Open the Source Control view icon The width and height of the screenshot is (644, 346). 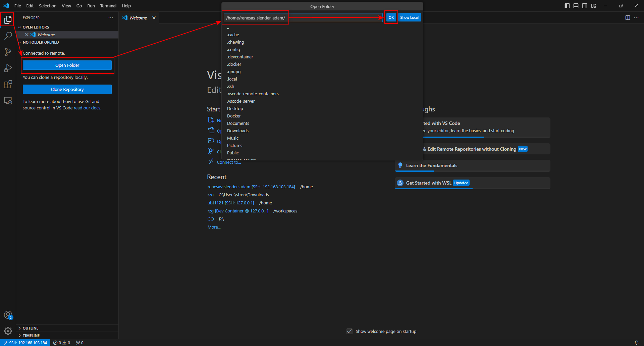tap(8, 52)
